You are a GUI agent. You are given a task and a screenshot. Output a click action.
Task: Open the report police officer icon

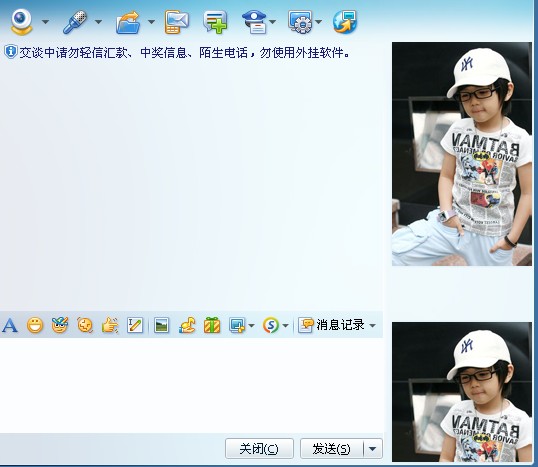[x=255, y=22]
